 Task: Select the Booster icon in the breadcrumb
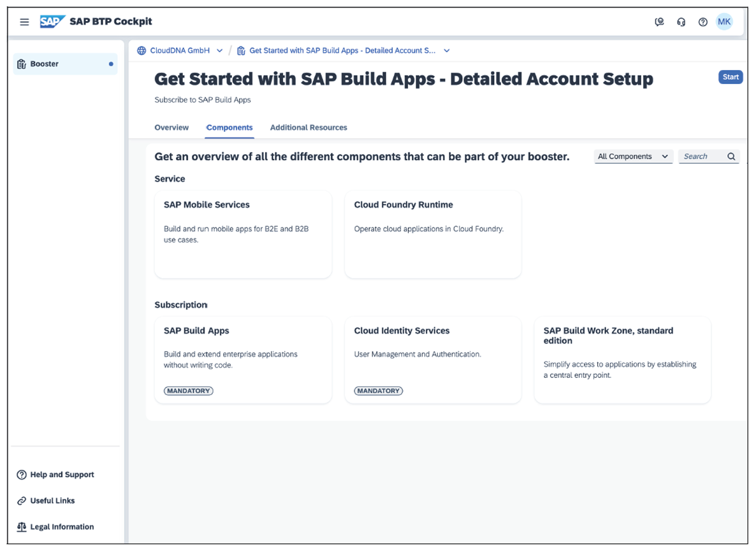click(x=240, y=50)
